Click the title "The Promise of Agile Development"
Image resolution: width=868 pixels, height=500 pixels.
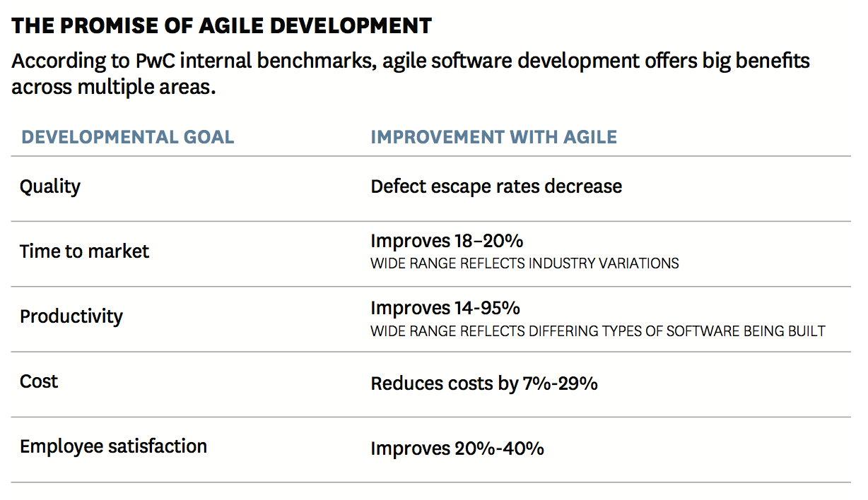pos(222,27)
